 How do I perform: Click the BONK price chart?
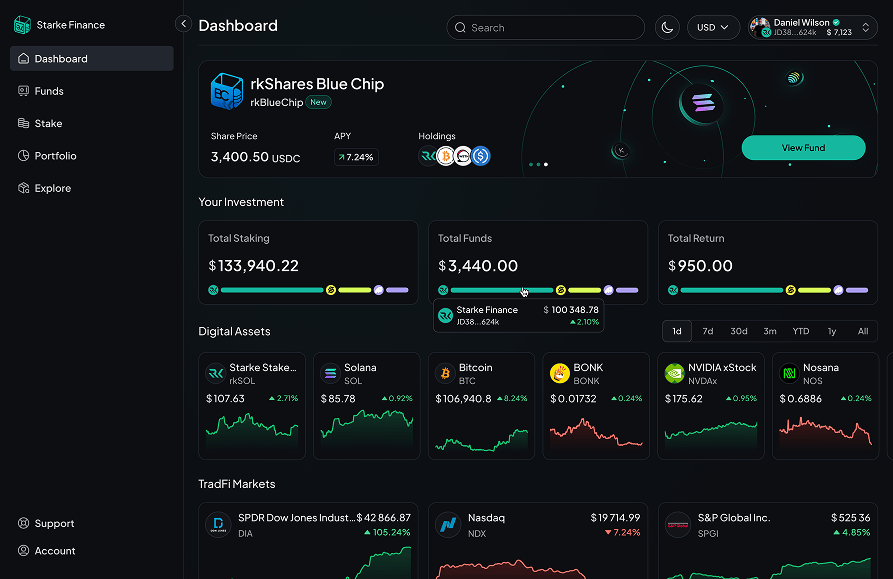[x=596, y=433]
